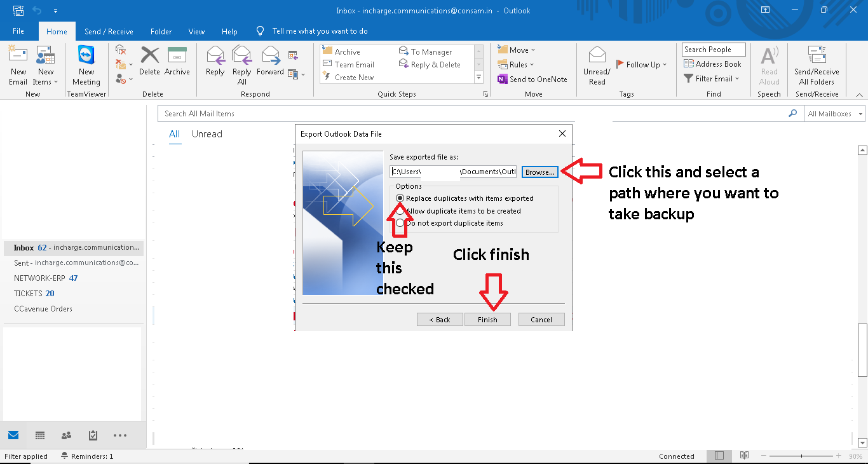Open the View ribbon tab

coord(196,31)
